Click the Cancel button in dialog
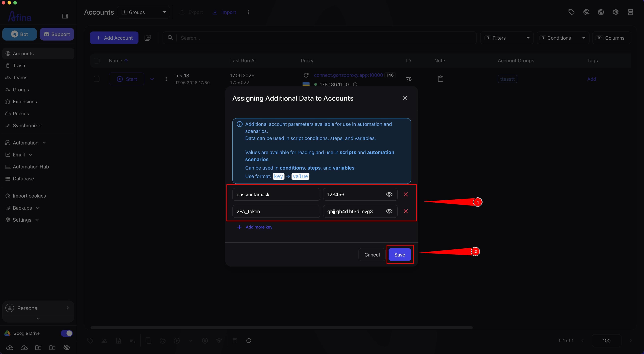This screenshot has height=354, width=644. 372,255
